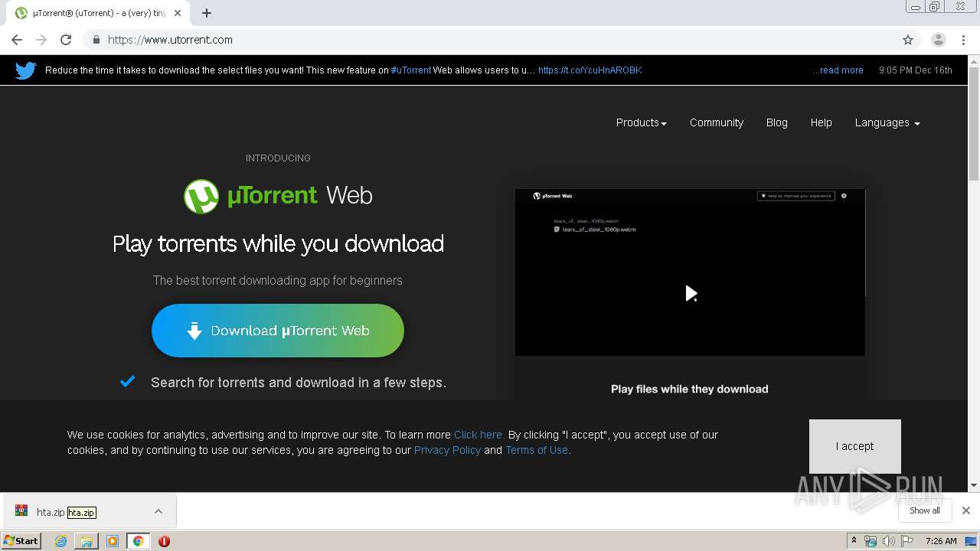Click the 'Play files while they download' caption
This screenshot has height=551, width=980.
point(689,389)
